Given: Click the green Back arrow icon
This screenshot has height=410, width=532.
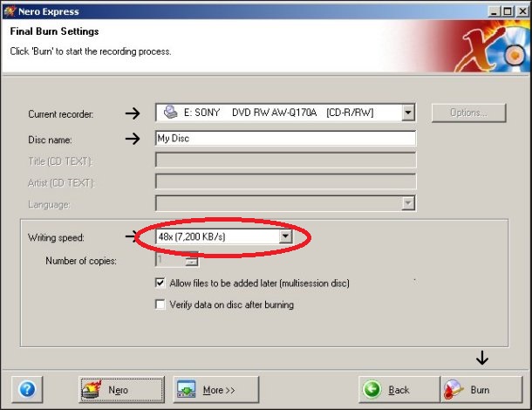Looking at the screenshot, I should click(x=372, y=389).
